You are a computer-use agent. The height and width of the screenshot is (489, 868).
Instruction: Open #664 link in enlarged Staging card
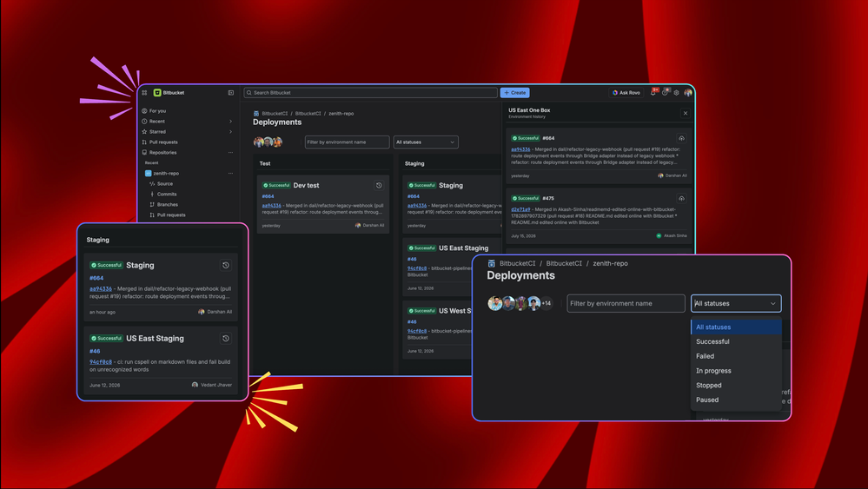pos(96,278)
